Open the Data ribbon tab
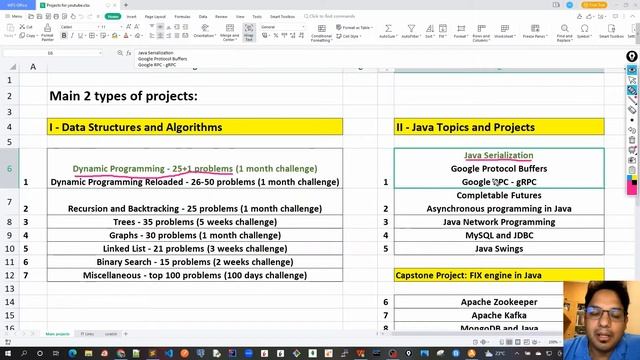Image resolution: width=640 pixels, height=360 pixels. 203,16
